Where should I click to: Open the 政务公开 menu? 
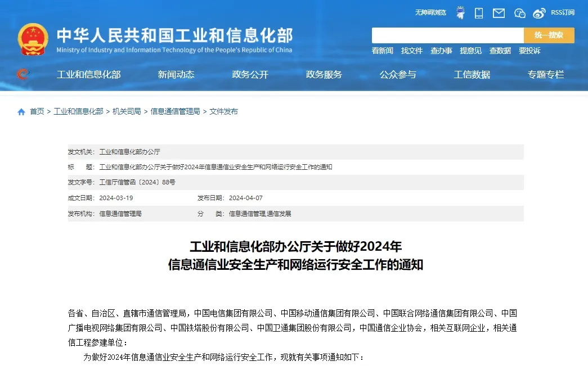[x=250, y=74]
